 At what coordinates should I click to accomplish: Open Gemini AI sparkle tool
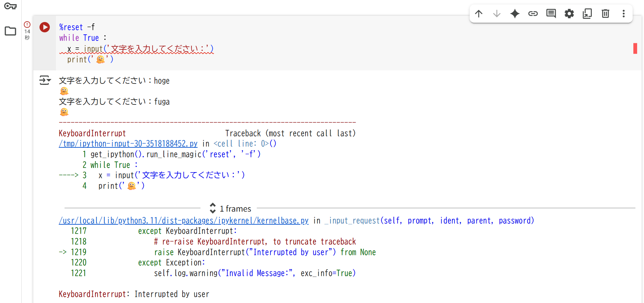[x=515, y=14]
